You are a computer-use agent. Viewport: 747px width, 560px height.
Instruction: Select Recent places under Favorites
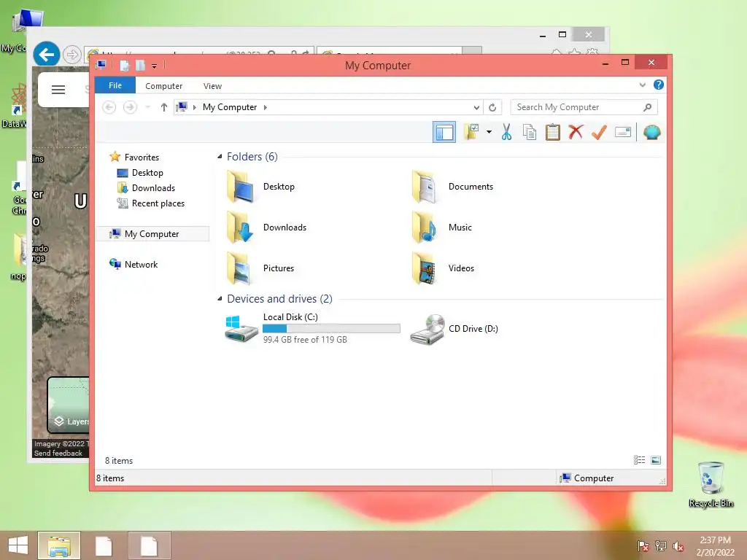coord(158,203)
